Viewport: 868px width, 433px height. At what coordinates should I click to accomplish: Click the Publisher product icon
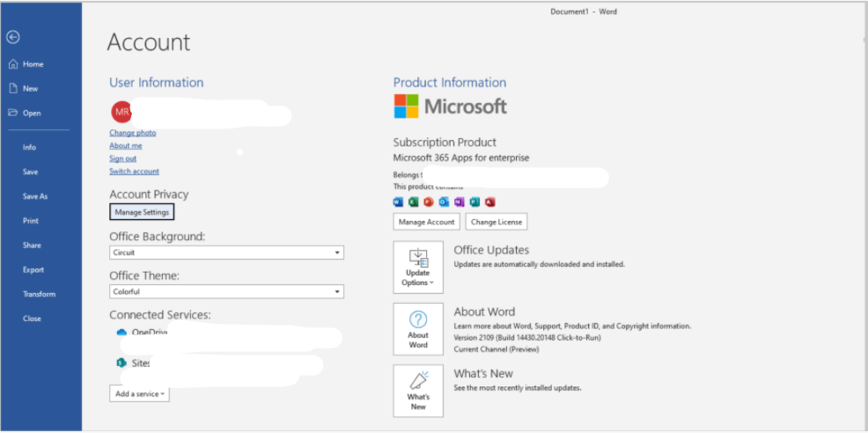tap(474, 202)
